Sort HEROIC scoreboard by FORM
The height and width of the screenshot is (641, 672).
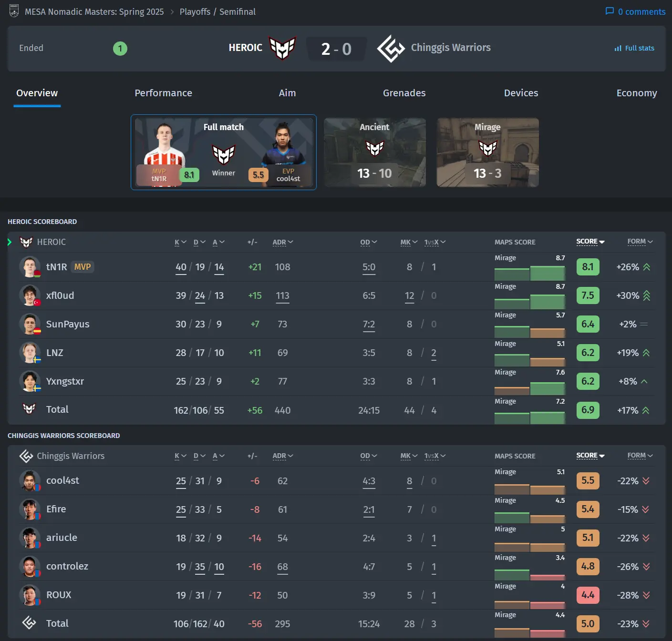pyautogui.click(x=640, y=242)
